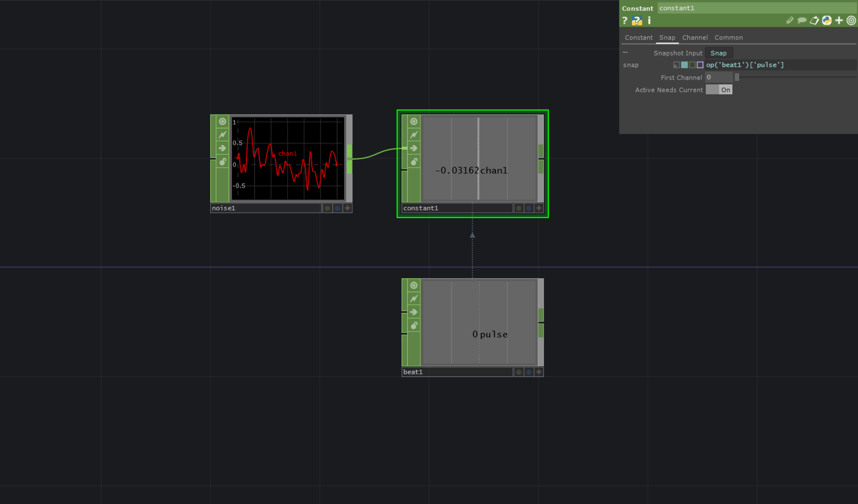This screenshot has width=858, height=504.
Task: Open the comment speech bubble icon
Action: tap(802, 20)
